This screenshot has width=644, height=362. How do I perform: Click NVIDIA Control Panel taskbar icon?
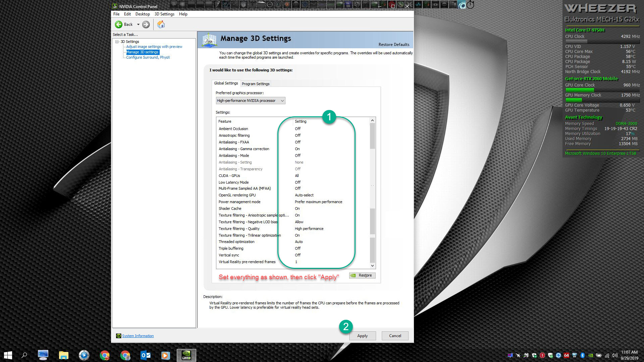[x=186, y=355]
